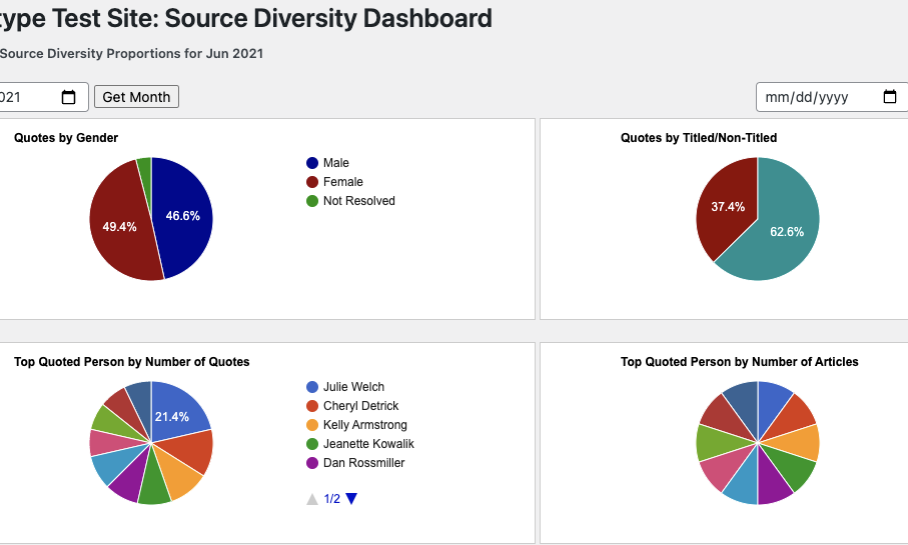This screenshot has width=908, height=545.
Task: Select Kelly Armstrong in legend
Action: point(364,425)
